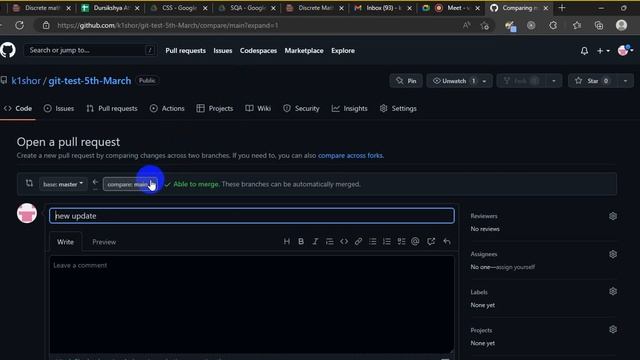Add a link via toolbar icon
Image resolution: width=640 pixels, height=360 pixels.
(358, 242)
